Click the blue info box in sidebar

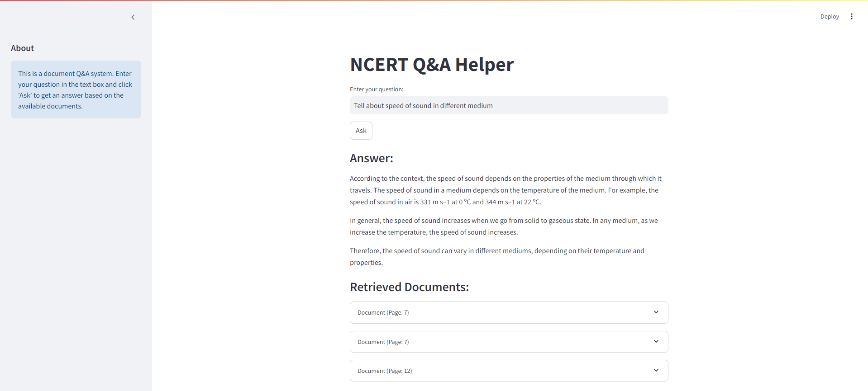76,90
